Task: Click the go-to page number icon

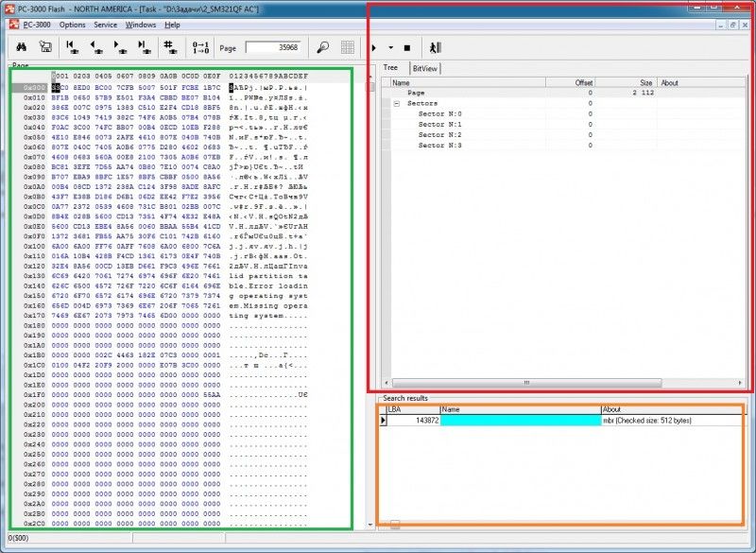Action: pos(170,47)
